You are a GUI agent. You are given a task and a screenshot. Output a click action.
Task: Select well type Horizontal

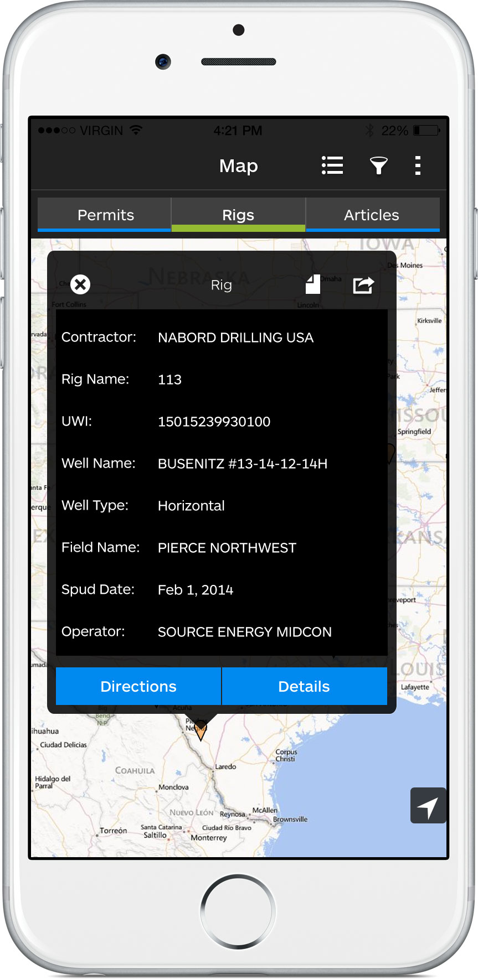[x=191, y=506]
